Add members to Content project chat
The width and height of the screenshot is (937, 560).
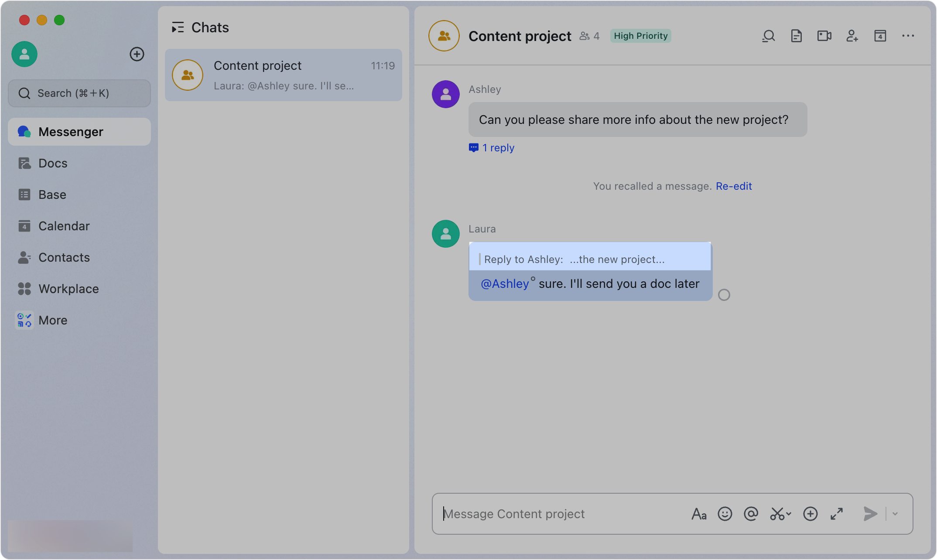click(x=852, y=36)
